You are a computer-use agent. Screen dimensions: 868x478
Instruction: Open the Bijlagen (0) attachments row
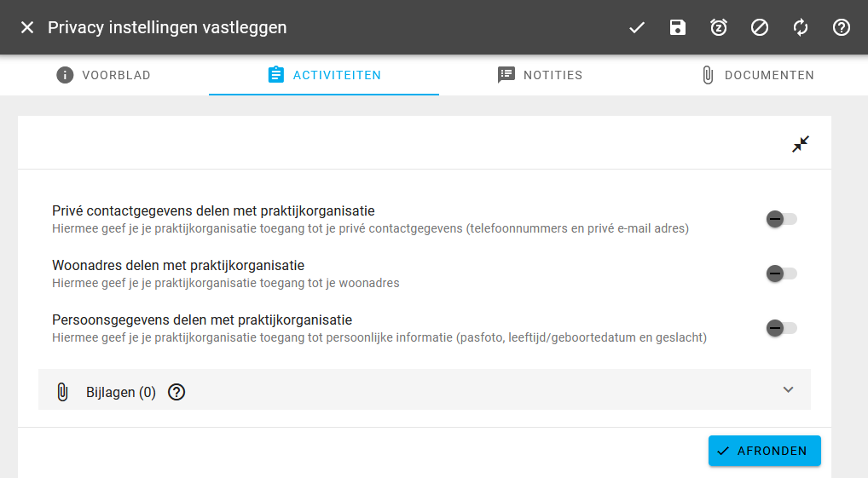425,389
